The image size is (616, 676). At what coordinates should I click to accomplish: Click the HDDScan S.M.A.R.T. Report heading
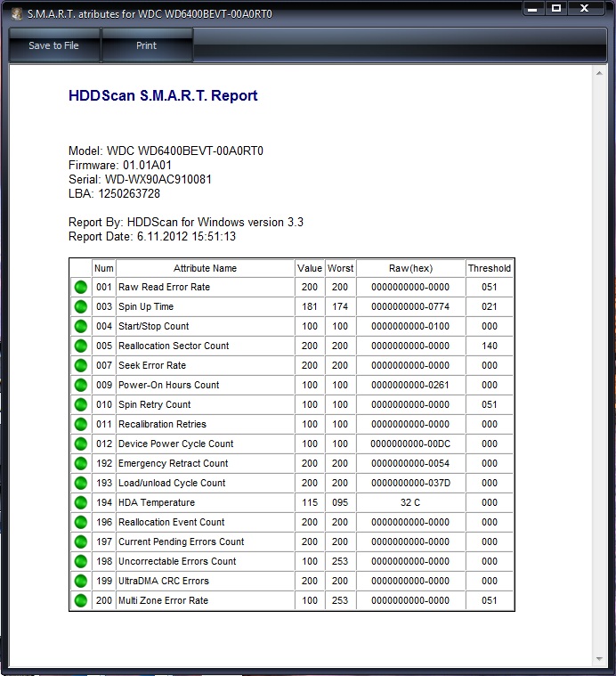pos(163,95)
